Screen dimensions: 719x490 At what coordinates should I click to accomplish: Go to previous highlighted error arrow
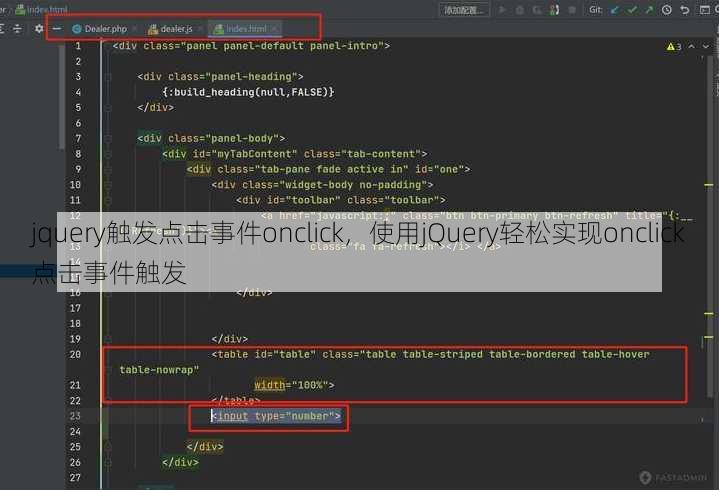(691, 47)
